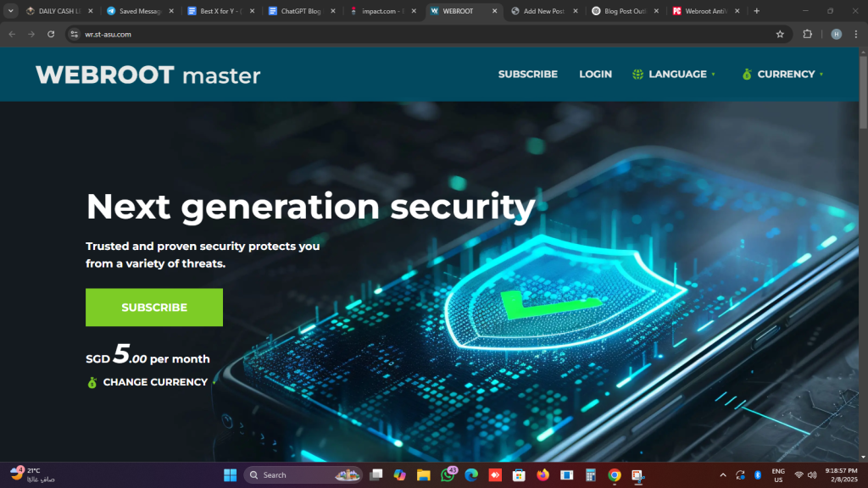The width and height of the screenshot is (868, 488).
Task: Open the Chrome three-dot menu
Action: point(856,34)
